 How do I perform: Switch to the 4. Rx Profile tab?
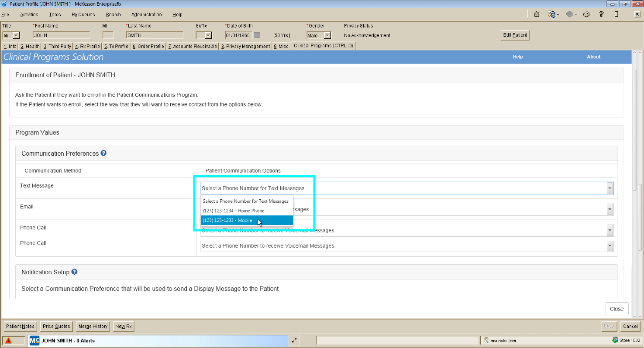(87, 46)
